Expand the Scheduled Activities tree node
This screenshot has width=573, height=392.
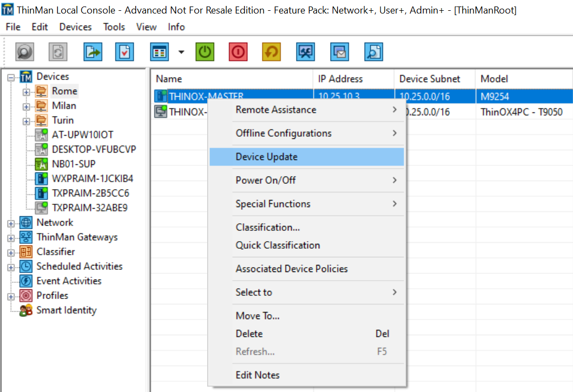tap(10, 267)
